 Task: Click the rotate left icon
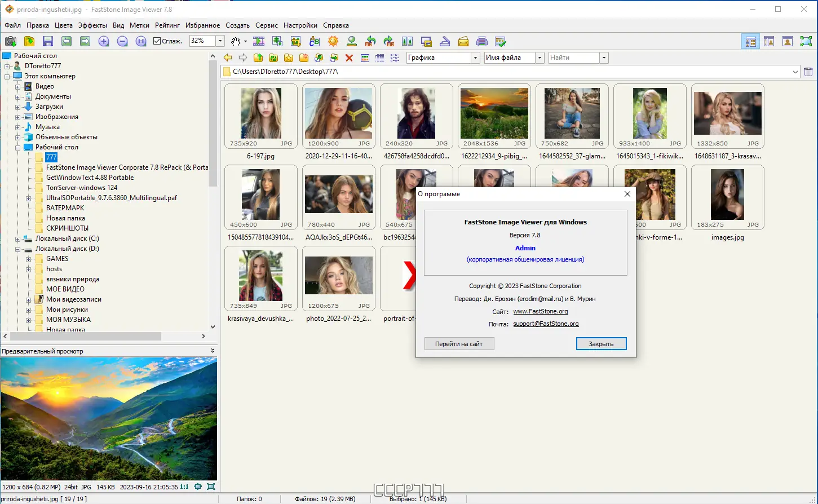click(x=370, y=41)
